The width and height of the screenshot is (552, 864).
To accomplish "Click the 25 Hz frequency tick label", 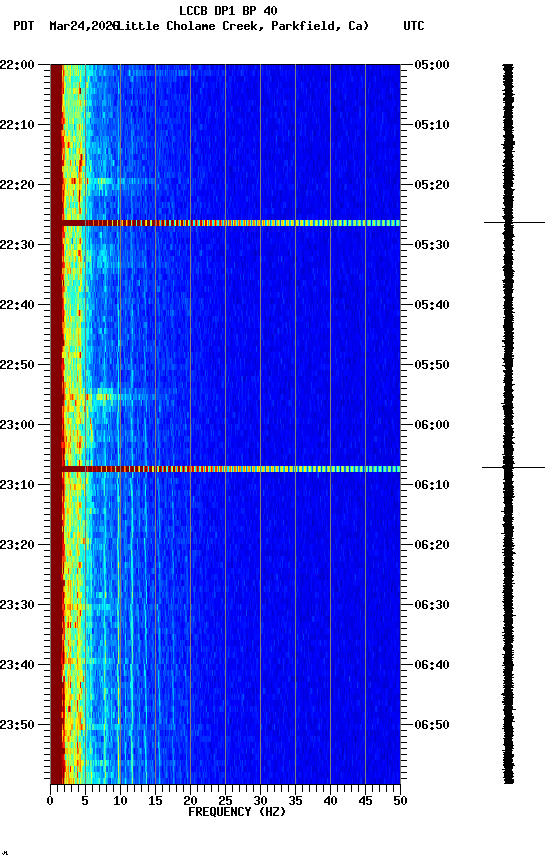I will (225, 801).
